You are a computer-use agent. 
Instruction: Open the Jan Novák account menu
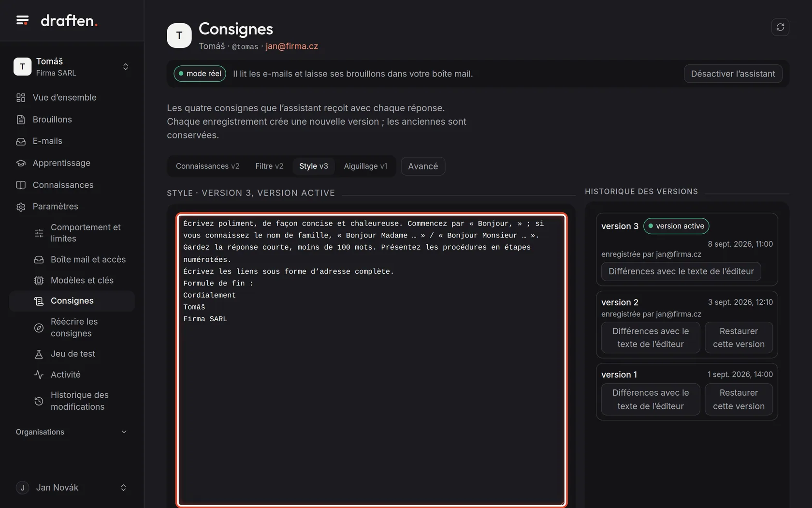coord(72,488)
